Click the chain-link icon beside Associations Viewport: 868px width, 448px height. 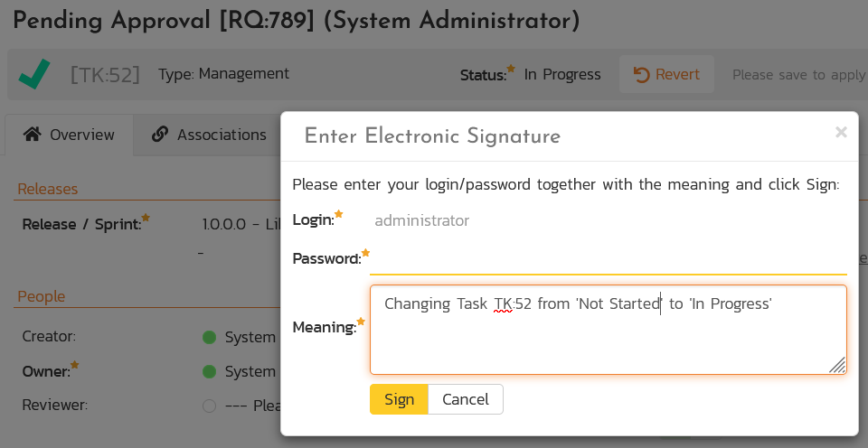click(160, 135)
